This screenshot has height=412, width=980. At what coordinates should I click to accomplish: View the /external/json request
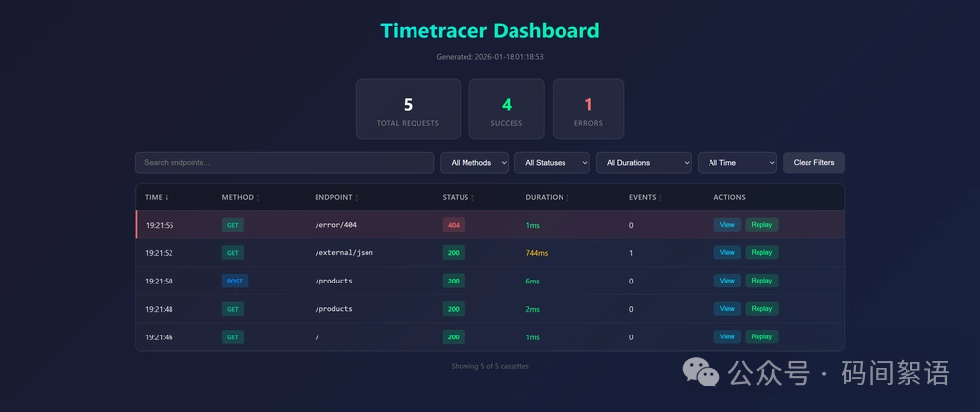[x=727, y=252]
